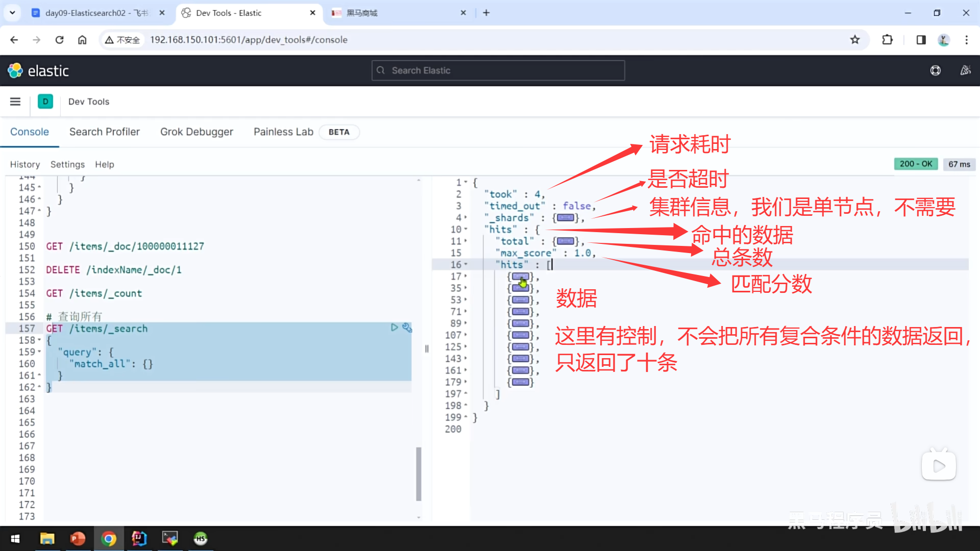
Task: Open the newsfeed celebration icon
Action: [x=965, y=70]
